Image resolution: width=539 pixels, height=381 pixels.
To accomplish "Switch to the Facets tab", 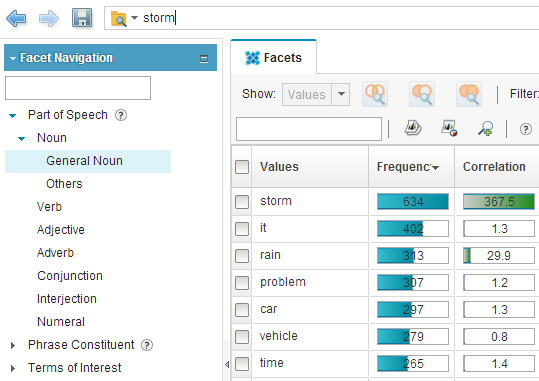I will point(274,57).
